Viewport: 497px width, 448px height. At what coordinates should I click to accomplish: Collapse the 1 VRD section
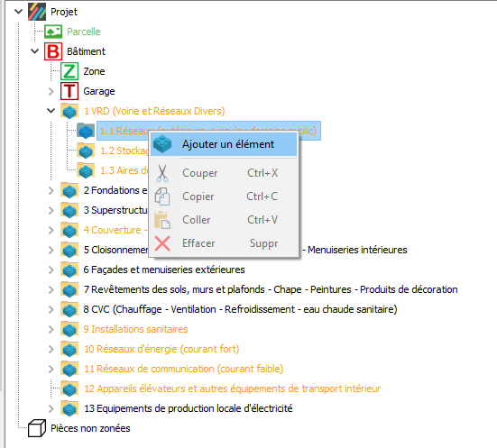click(x=51, y=111)
